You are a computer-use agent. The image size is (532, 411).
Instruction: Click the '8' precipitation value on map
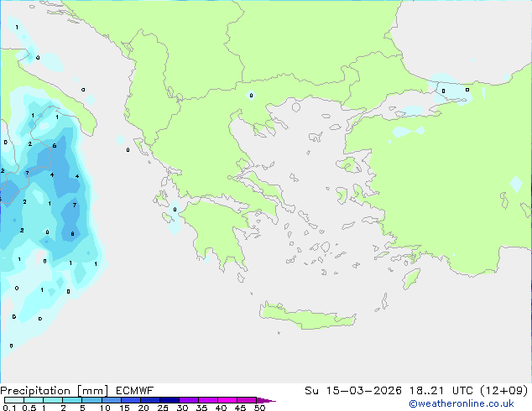coord(72,234)
